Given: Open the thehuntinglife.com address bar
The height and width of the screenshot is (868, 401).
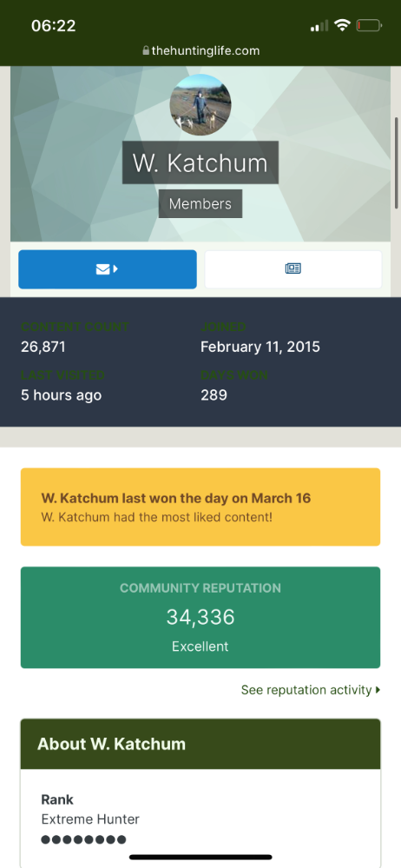Looking at the screenshot, I should point(200,51).
